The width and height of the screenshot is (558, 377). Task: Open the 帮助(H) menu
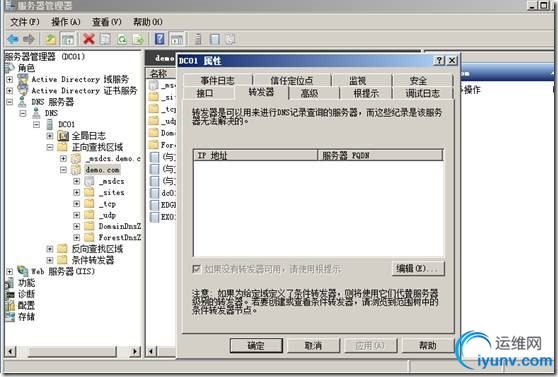(x=148, y=22)
